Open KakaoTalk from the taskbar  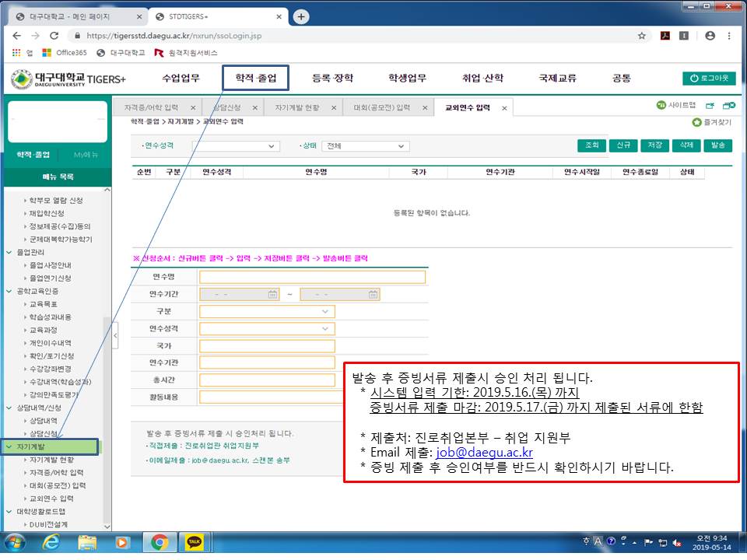(x=195, y=542)
